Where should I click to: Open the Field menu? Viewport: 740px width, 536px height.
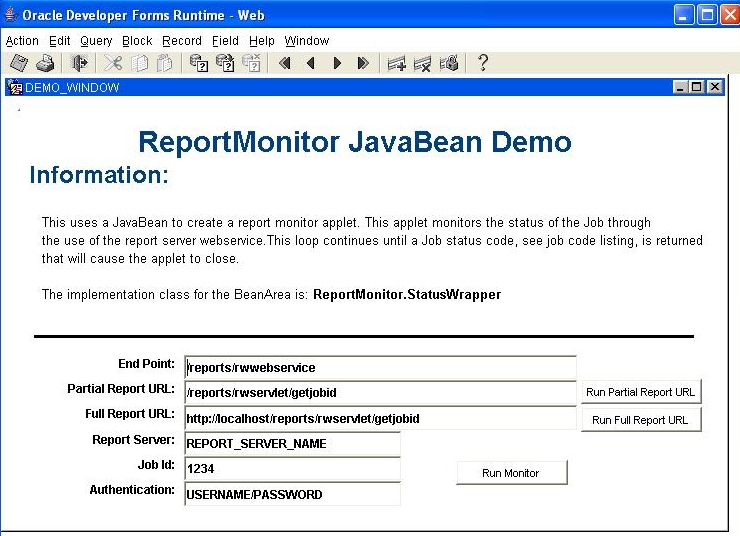tap(225, 41)
